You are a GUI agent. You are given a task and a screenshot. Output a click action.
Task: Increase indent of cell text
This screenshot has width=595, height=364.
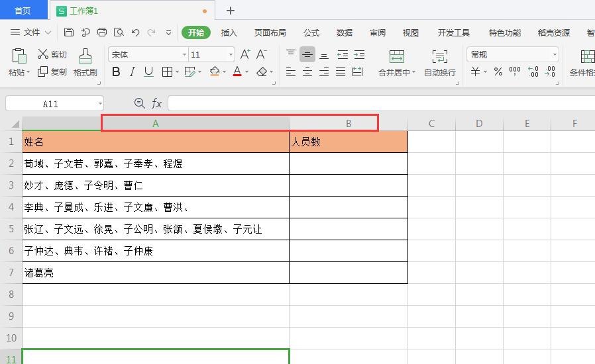click(359, 54)
